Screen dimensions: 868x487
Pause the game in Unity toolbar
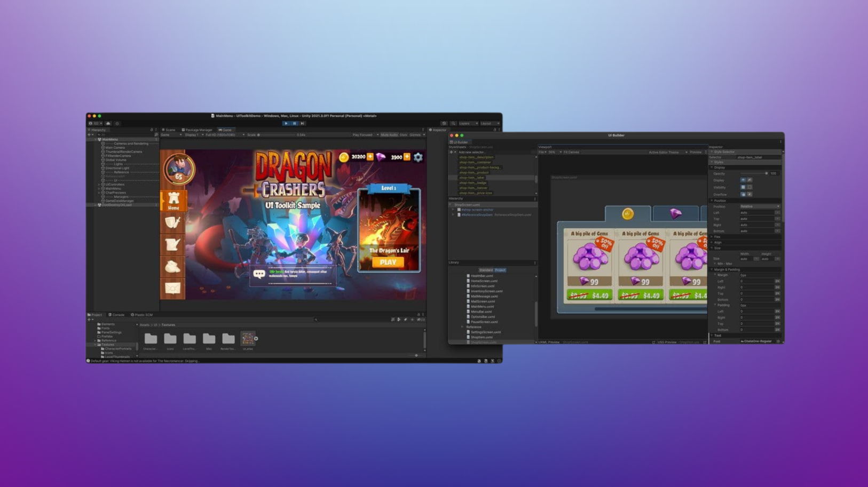tap(294, 123)
